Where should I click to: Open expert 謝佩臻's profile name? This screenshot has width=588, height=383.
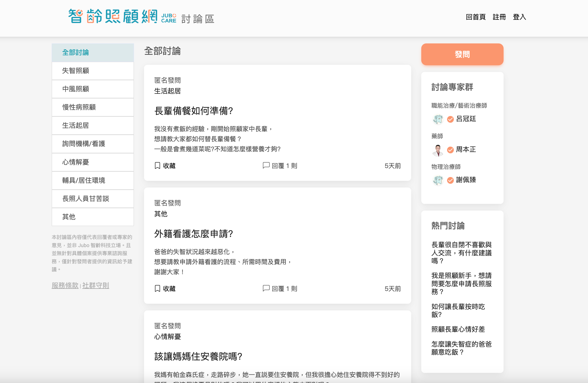[466, 180]
